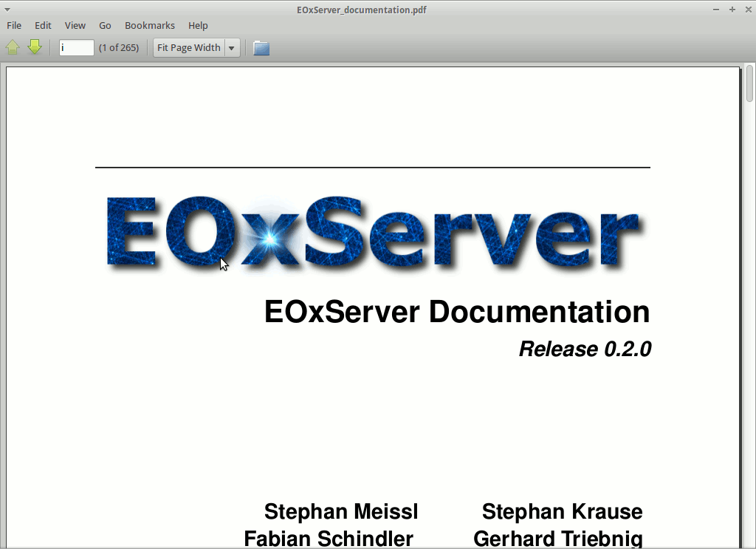Minimize the document viewer window
756x549 pixels.
click(x=716, y=10)
